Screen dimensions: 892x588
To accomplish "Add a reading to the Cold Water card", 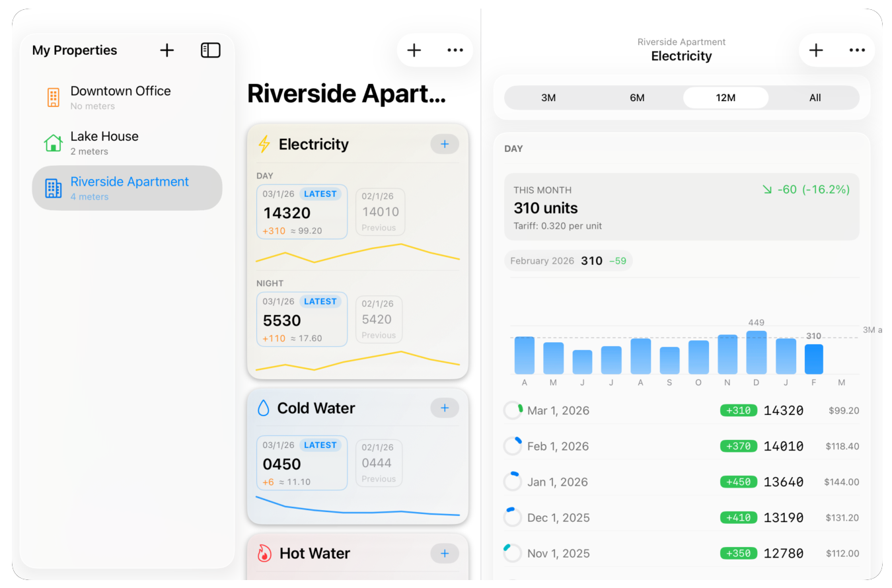I will (x=445, y=408).
